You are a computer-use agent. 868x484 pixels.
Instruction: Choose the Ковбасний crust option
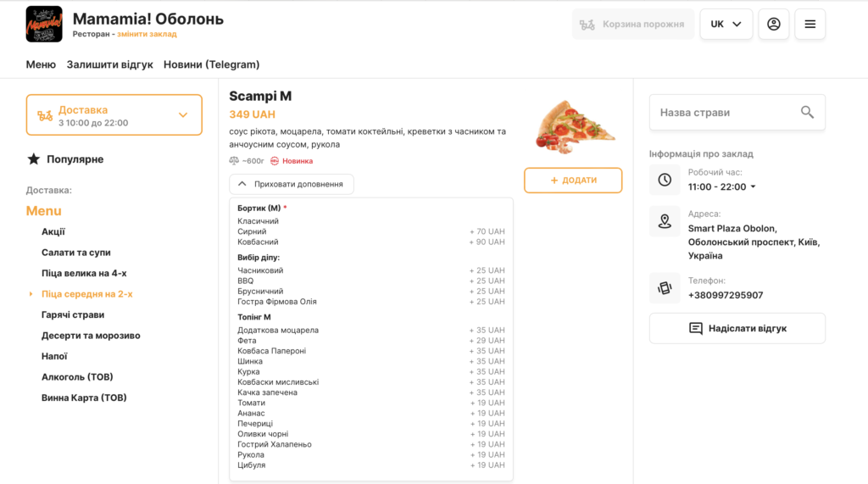click(259, 242)
